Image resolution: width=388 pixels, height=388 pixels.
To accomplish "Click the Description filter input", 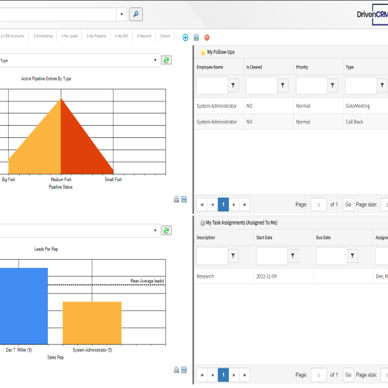I will [212, 256].
